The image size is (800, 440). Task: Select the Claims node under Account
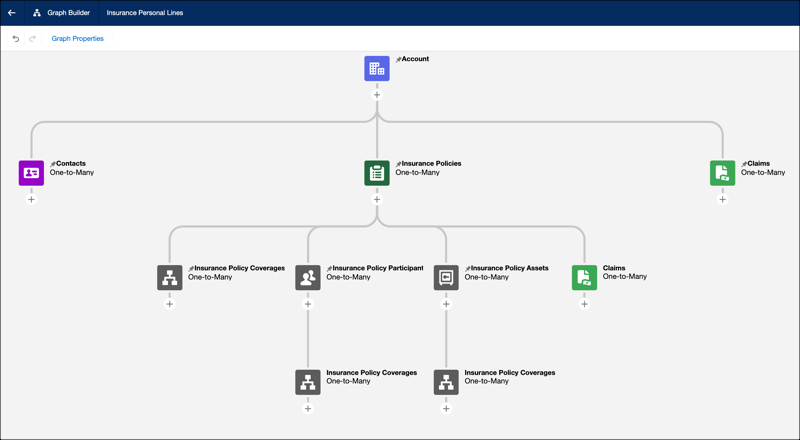click(x=722, y=173)
